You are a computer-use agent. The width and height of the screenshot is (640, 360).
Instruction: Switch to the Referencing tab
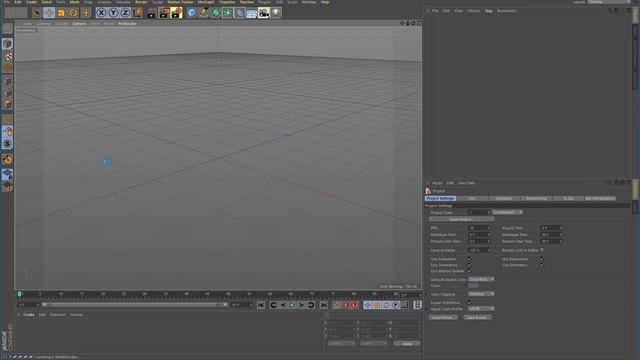click(536, 198)
